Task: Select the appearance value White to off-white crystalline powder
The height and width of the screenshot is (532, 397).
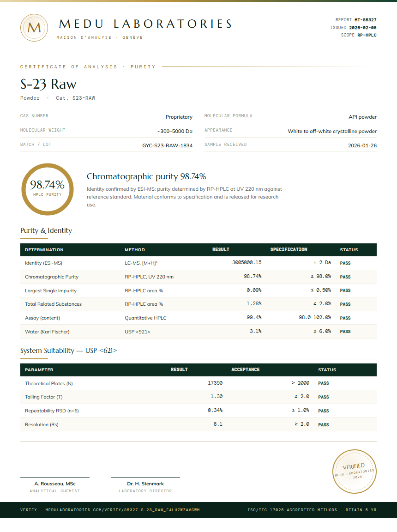Action: tap(332, 131)
